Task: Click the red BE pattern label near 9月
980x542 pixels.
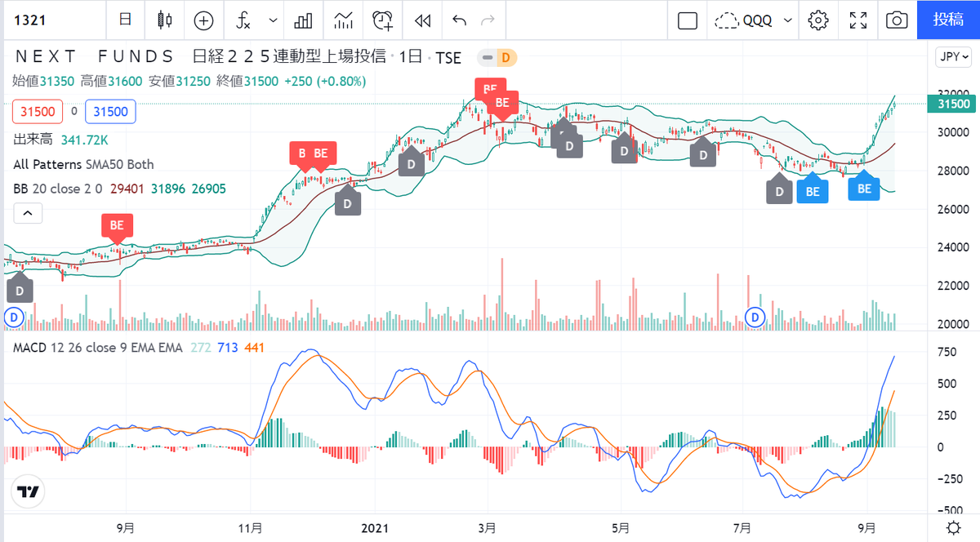Action: [x=117, y=225]
